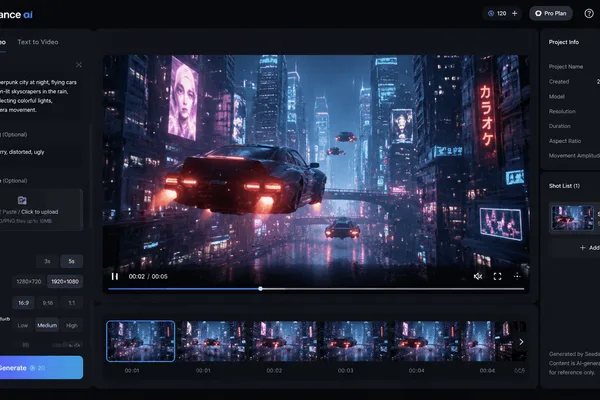Add credits with the plus icon
This screenshot has height=400, width=600.
(515, 13)
